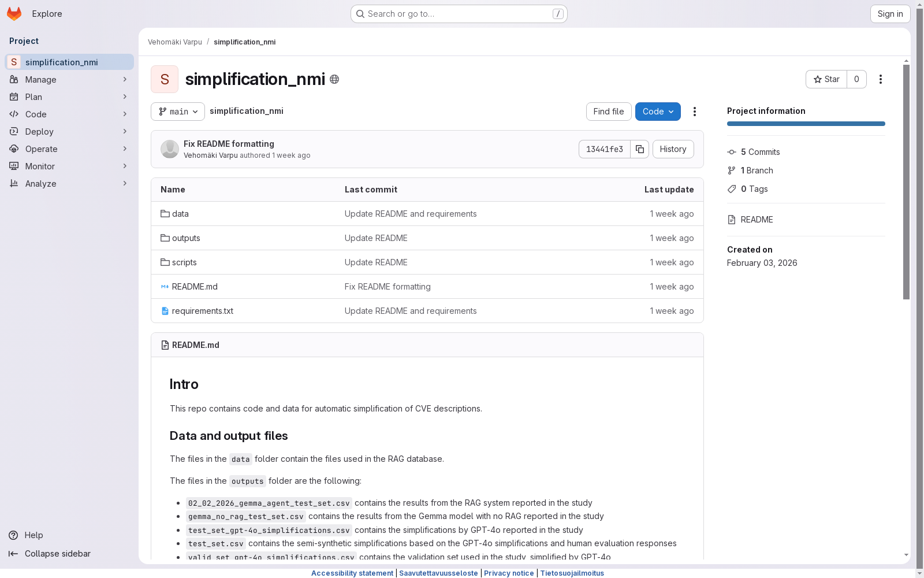Open the Analyze menu label
Viewport: 924px width, 578px height.
(x=41, y=183)
